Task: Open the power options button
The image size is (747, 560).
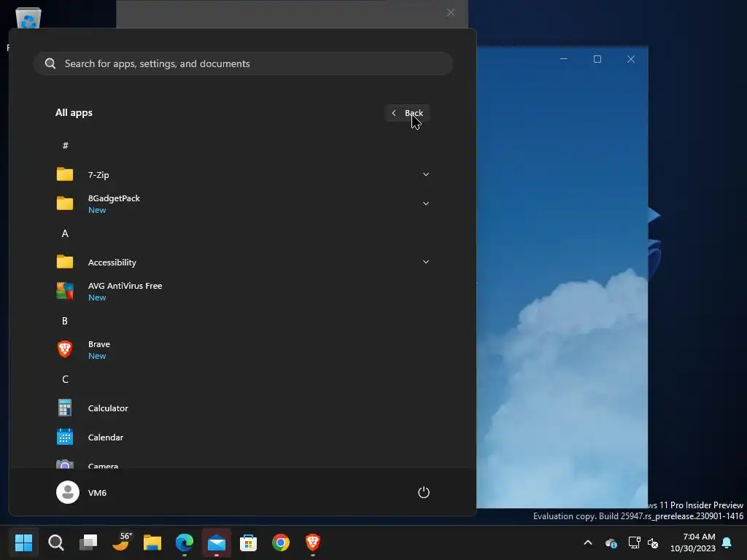Action: coord(424,492)
